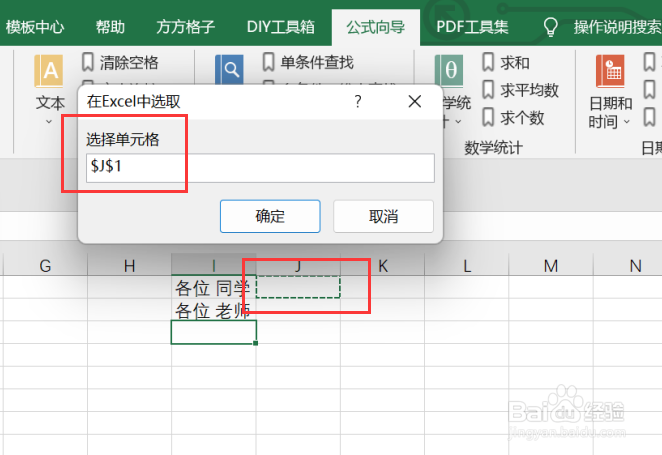The image size is (662, 455).
Task: Switch to the 方方格子 tab
Action: (185, 27)
